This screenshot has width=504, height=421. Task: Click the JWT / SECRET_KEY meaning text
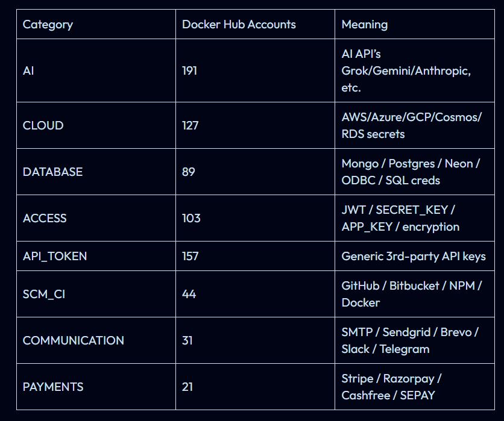point(398,210)
